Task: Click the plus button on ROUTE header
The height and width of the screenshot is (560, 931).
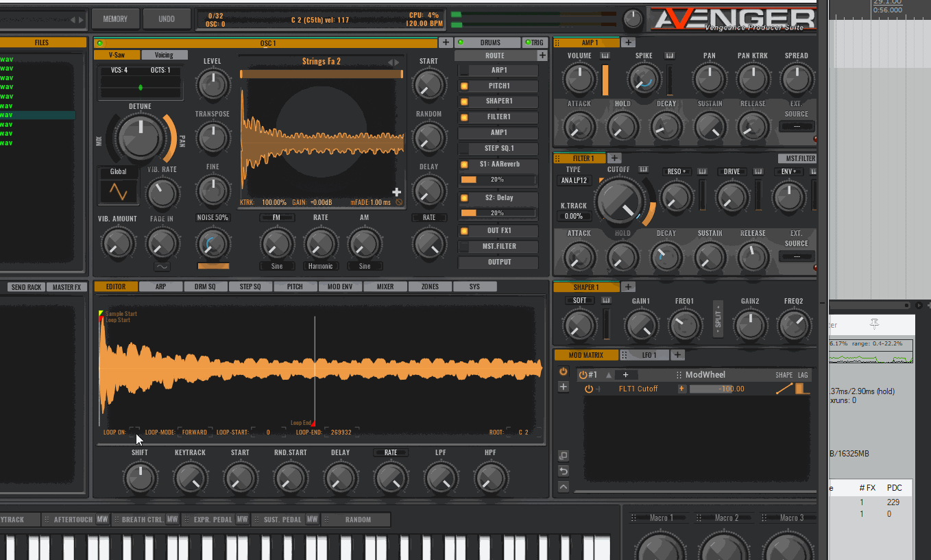Action: coord(542,56)
